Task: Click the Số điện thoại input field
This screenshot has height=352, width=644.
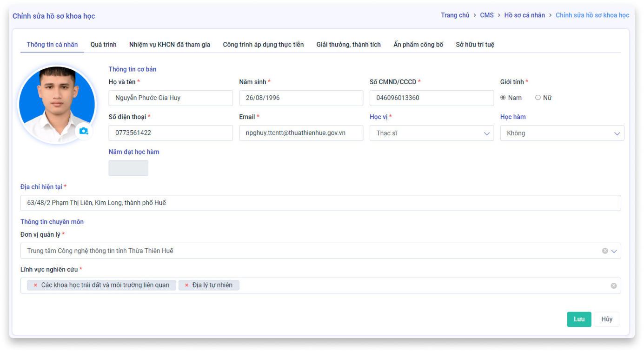Action: point(171,133)
